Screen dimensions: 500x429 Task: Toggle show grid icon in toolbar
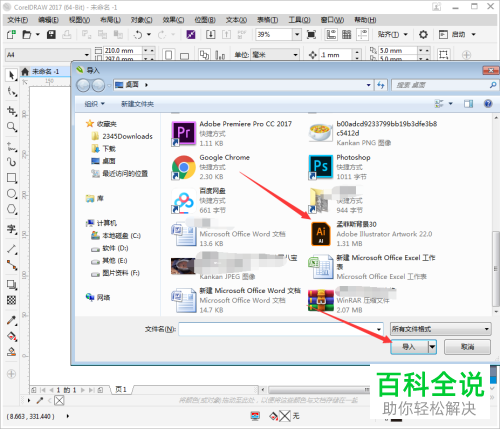(x=347, y=34)
